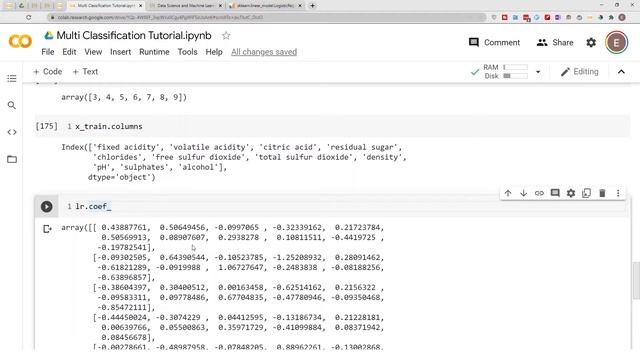
Task: Close the Multi Classification Tutorial browser tab
Action: [x=141, y=6]
